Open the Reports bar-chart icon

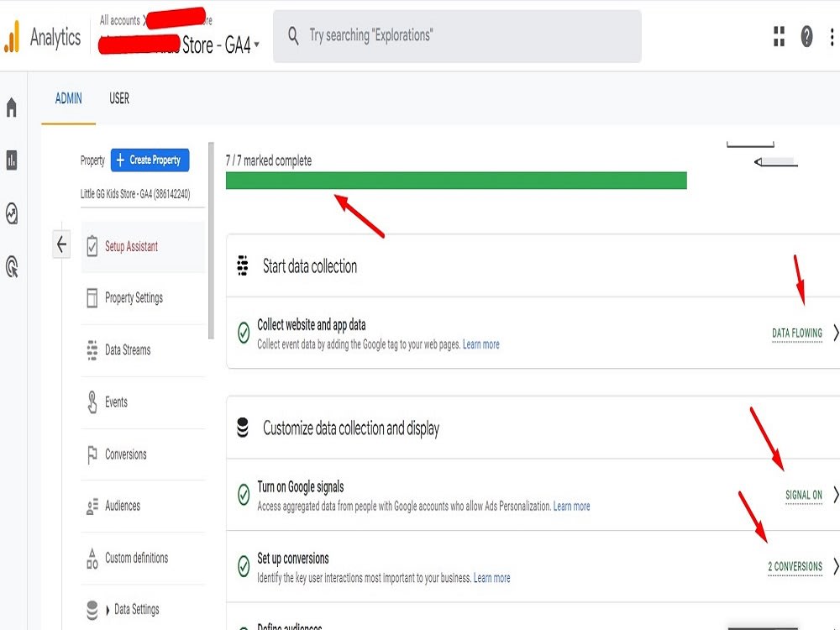tap(12, 160)
